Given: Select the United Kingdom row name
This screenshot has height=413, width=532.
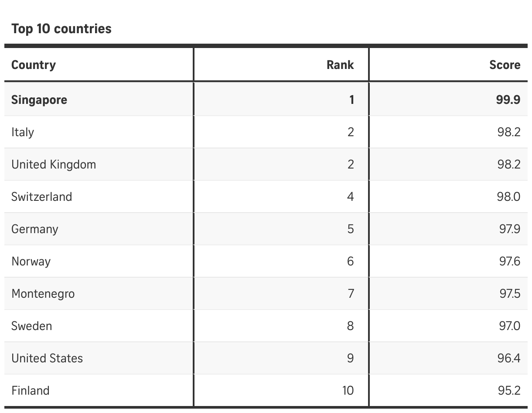Looking at the screenshot, I should point(54,164).
